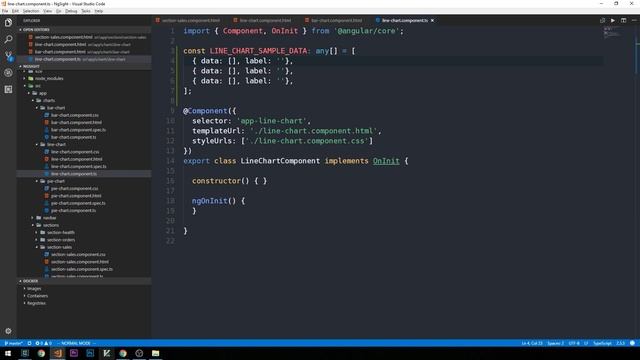Viewport: 640px width, 360px height.
Task: Click the Ln 4, Col cursor position indicator
Action: [532, 343]
